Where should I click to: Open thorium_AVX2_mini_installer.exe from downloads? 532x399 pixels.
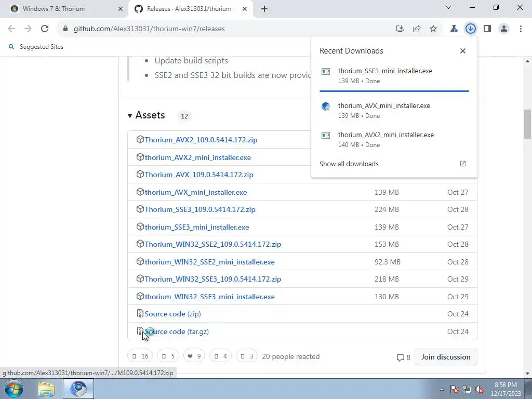[394, 139]
